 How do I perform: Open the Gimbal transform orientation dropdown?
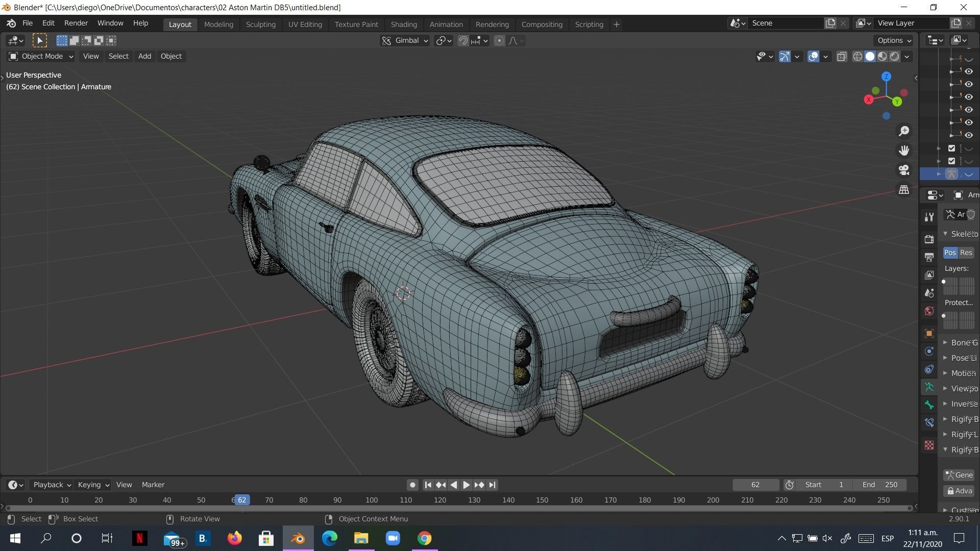[x=405, y=41]
